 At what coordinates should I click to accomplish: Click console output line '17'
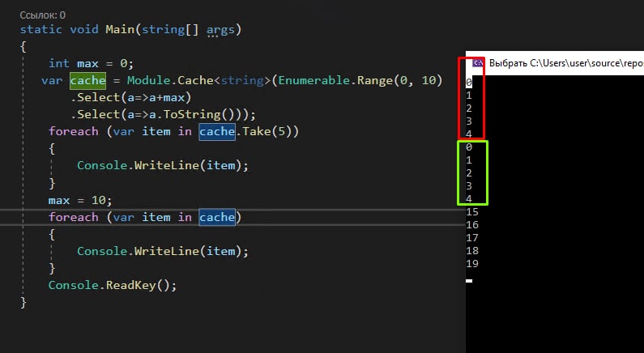click(x=472, y=238)
